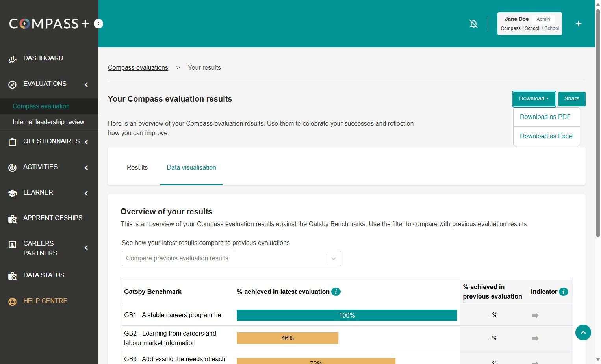Image resolution: width=601 pixels, height=364 pixels.
Task: Open the Compare previous evaluation results dropdown
Action: tap(231, 258)
